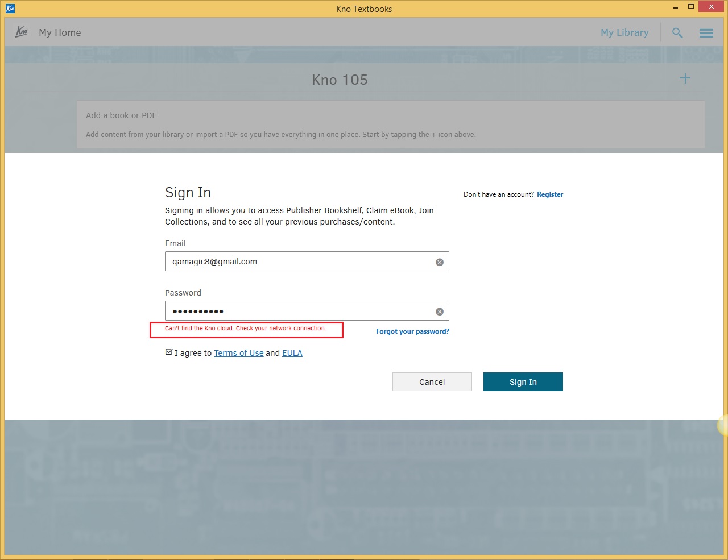Click the network connection error message

click(x=246, y=329)
